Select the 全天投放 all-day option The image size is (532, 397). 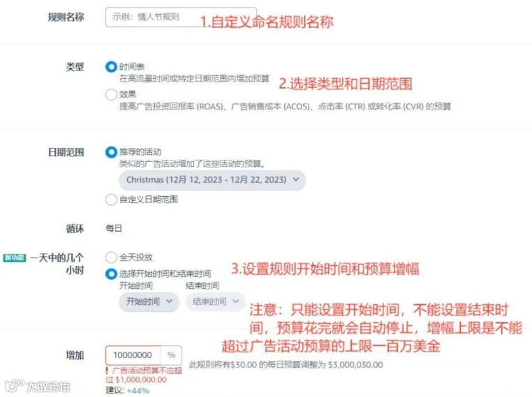pyautogui.click(x=111, y=257)
